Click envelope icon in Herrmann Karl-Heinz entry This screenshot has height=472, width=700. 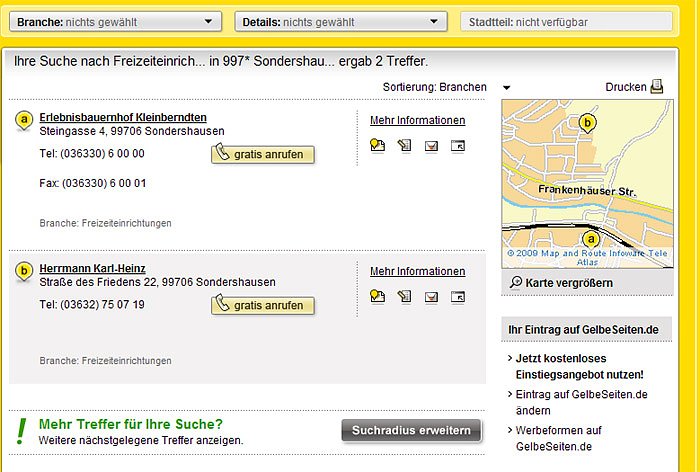coord(431,296)
